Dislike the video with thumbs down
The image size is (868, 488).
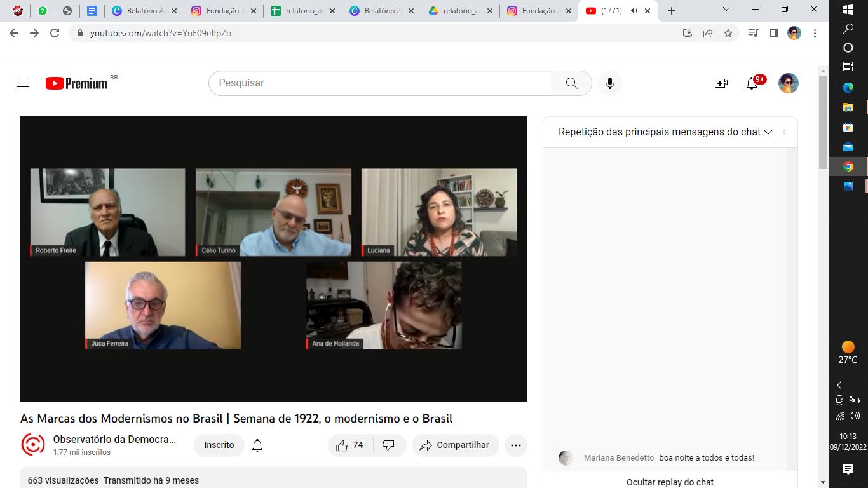click(389, 445)
